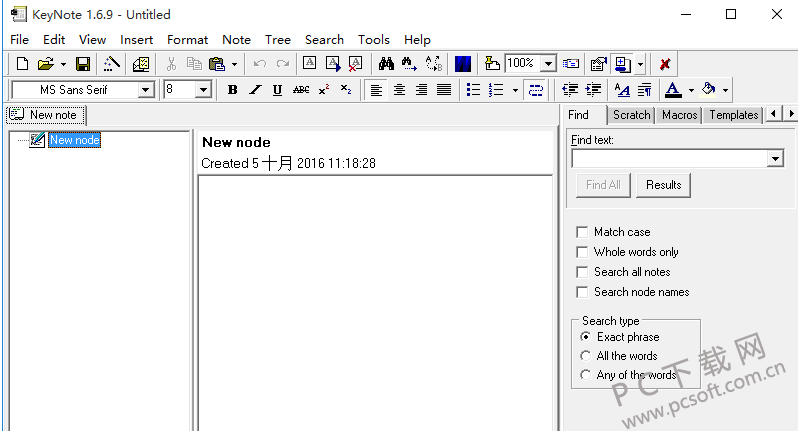Apply the font color A swatch
This screenshot has height=431, width=798.
[x=673, y=90]
